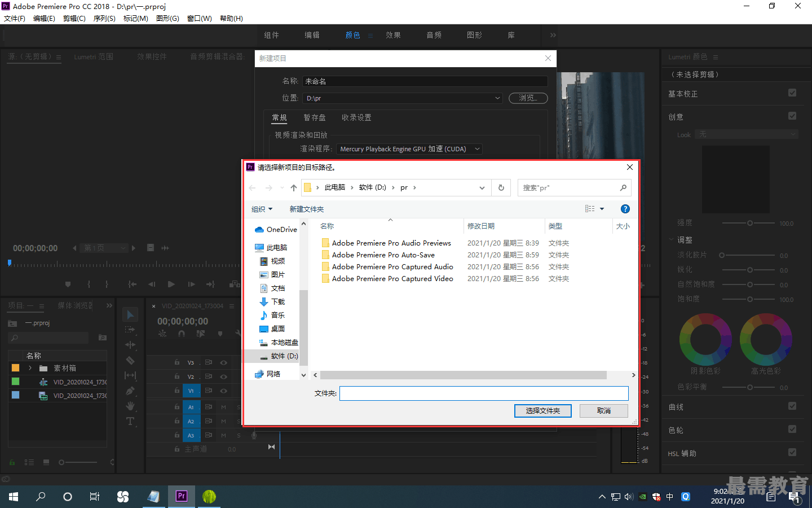Click the linked selection icon in timeline
The width and height of the screenshot is (812, 508).
[201, 334]
